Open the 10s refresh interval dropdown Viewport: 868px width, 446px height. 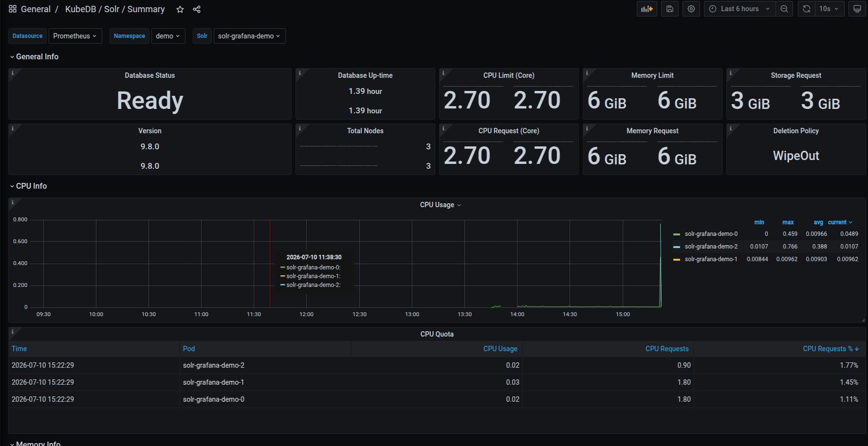[829, 9]
